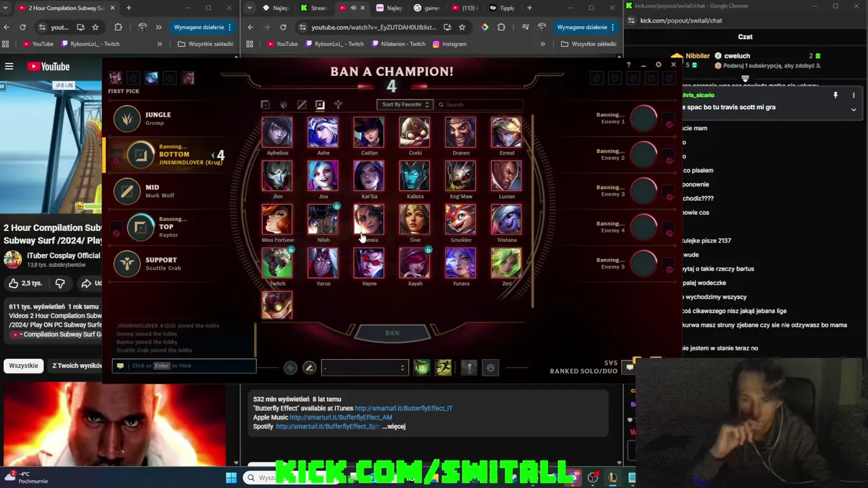The height and width of the screenshot is (488, 868).
Task: Expand tab search in right Chrome window
Action: (250, 8)
